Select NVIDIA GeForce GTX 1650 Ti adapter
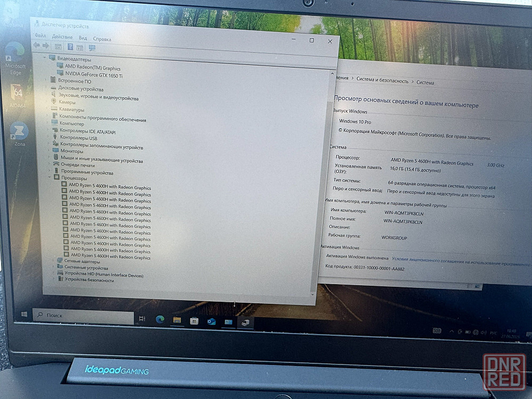Viewport: 532px width, 399px height. (x=94, y=74)
